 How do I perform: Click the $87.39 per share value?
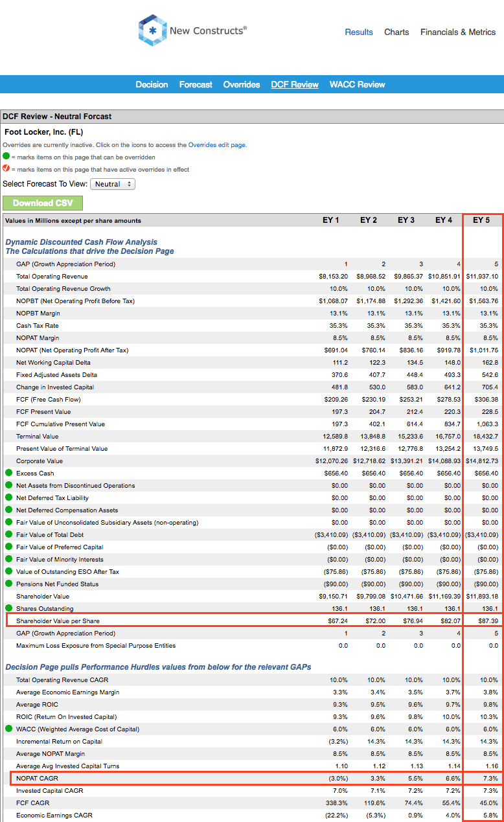(488, 621)
